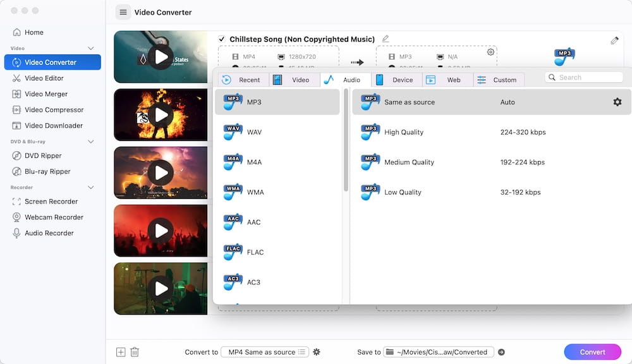Image resolution: width=632 pixels, height=364 pixels.
Task: Switch to the Device tab
Action: 397,80
